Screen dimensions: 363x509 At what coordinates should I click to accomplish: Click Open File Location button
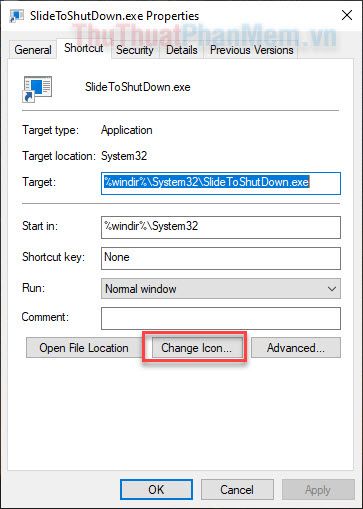click(84, 348)
